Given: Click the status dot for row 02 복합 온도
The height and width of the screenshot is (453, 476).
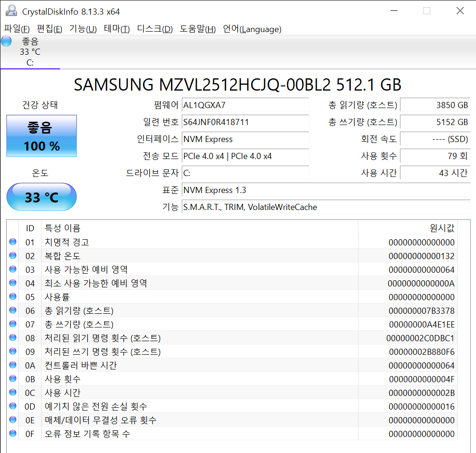Looking at the screenshot, I should point(13,255).
